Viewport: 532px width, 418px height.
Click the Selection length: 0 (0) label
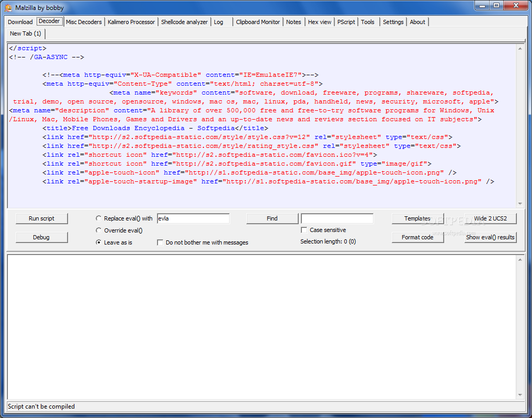coord(328,241)
